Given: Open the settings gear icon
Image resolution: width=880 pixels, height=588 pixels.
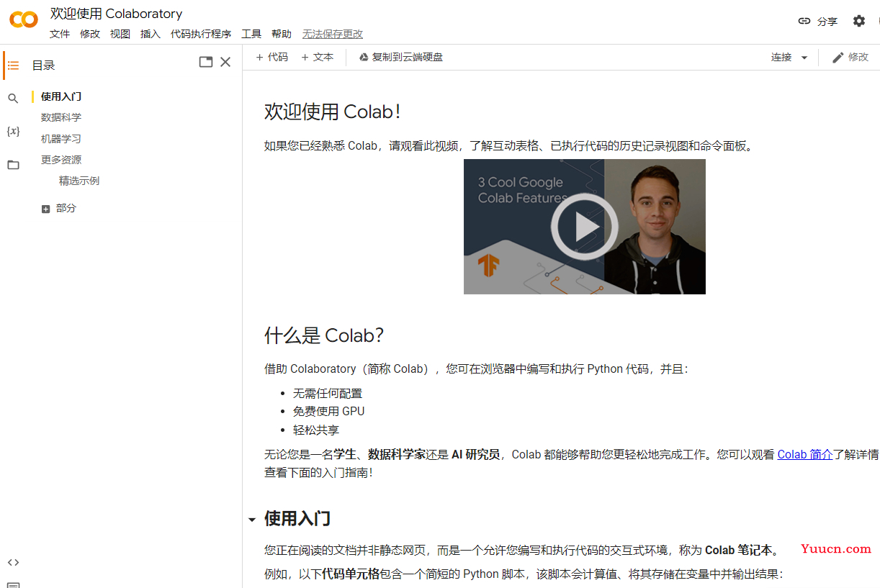Looking at the screenshot, I should [859, 21].
